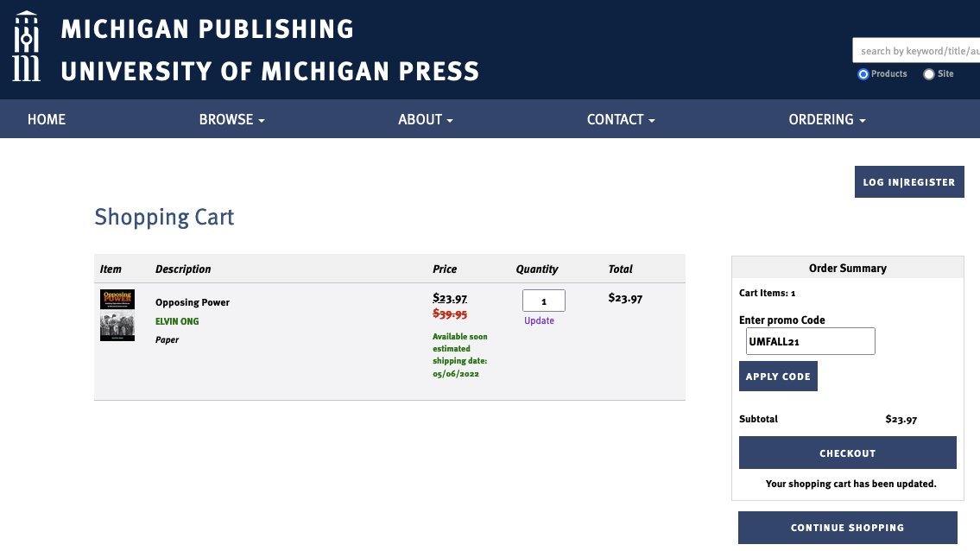
Task: Open author ELVIN ONG link
Action: pos(177,321)
